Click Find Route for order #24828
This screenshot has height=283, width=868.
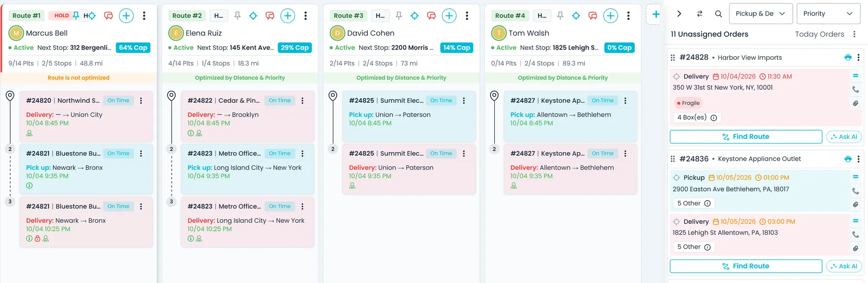point(746,137)
